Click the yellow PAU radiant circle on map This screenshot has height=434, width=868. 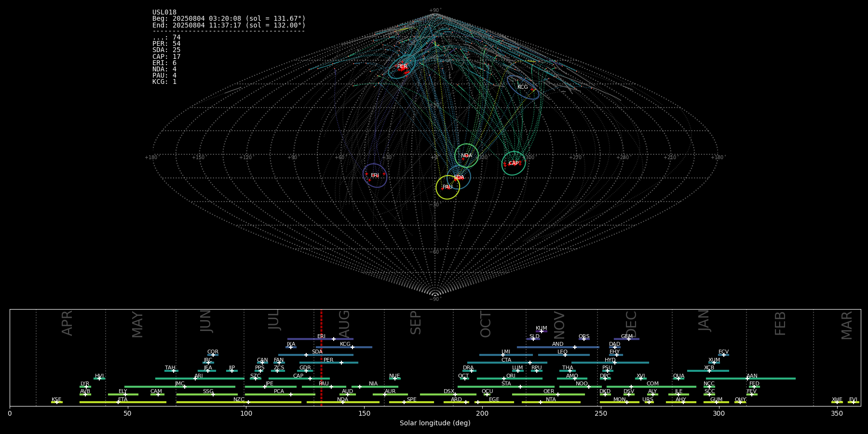(x=448, y=187)
